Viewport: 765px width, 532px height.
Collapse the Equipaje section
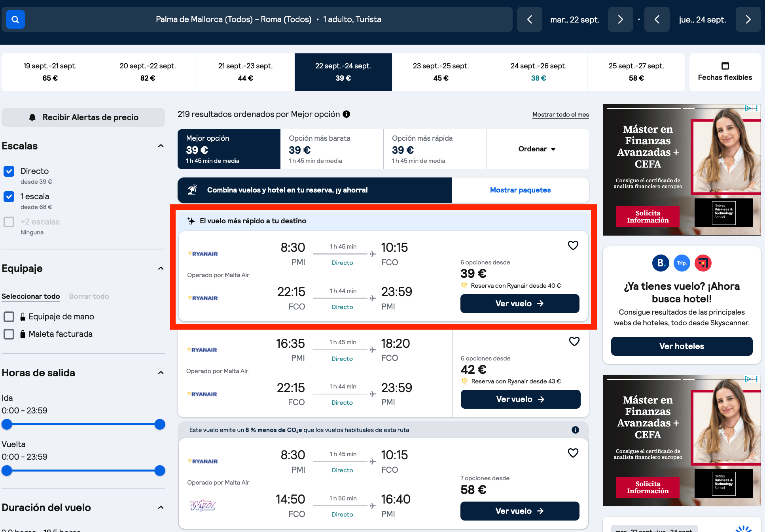pyautogui.click(x=161, y=268)
